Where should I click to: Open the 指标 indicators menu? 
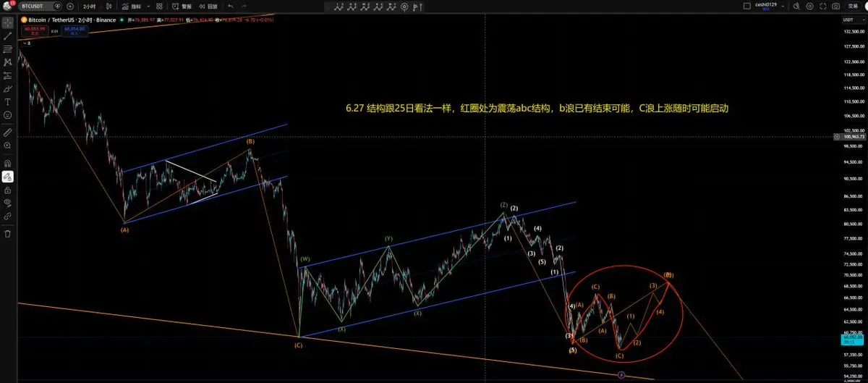pos(131,6)
